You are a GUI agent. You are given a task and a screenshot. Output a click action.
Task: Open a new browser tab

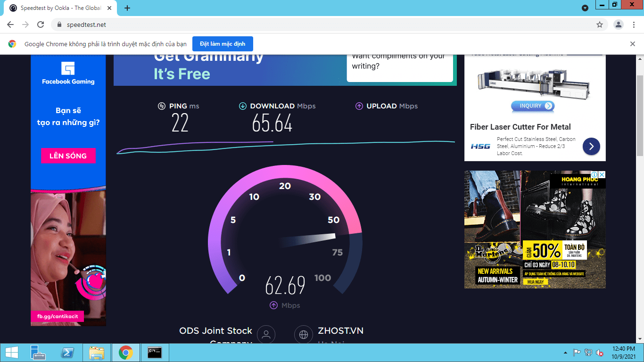click(x=127, y=8)
